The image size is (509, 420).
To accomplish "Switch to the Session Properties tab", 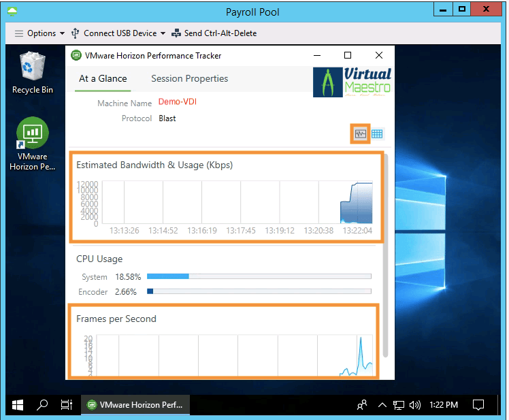I will pyautogui.click(x=189, y=78).
